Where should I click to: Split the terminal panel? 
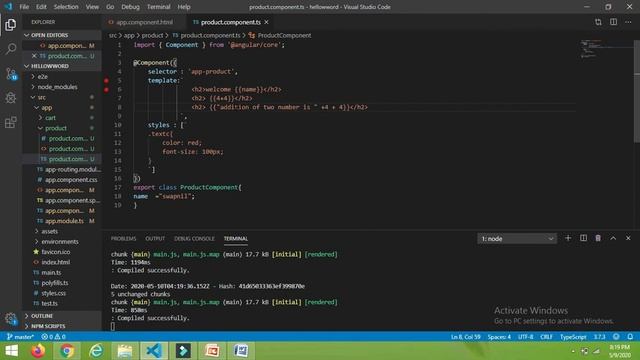point(583,238)
